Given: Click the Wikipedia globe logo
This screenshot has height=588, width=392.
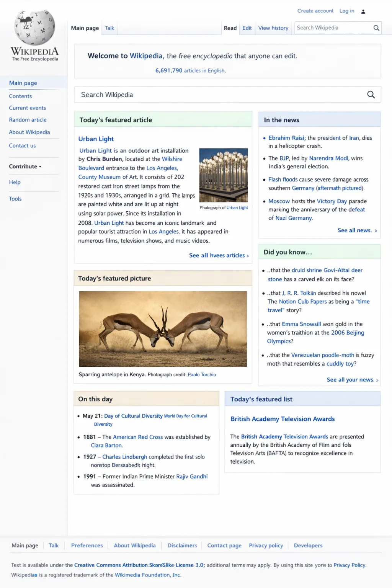Looking at the screenshot, I should click(x=34, y=28).
